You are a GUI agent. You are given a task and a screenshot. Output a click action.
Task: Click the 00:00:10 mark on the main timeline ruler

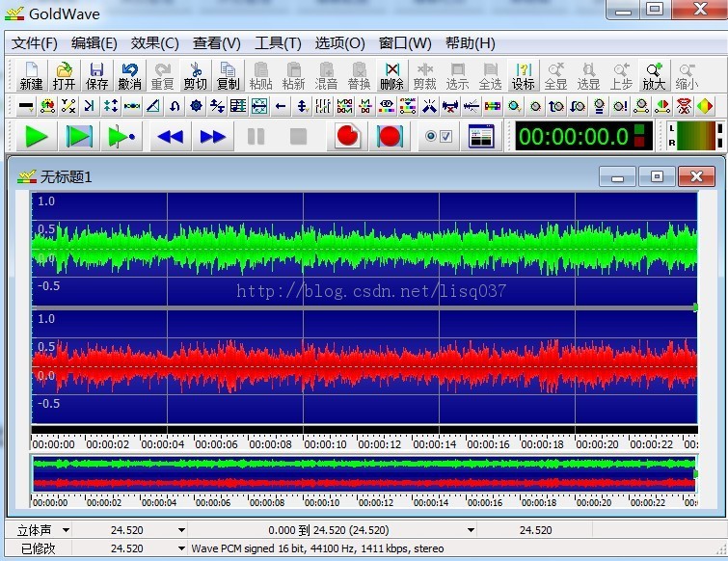[x=325, y=444]
